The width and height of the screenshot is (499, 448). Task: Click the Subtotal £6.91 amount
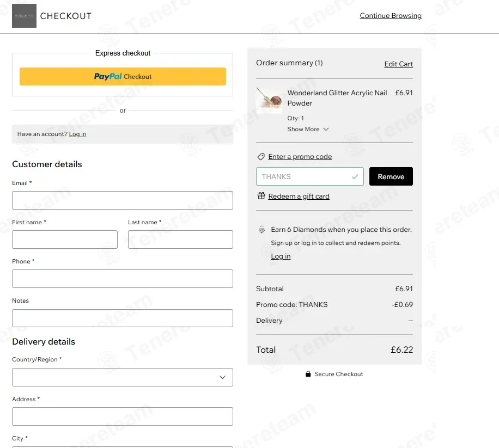(x=404, y=289)
